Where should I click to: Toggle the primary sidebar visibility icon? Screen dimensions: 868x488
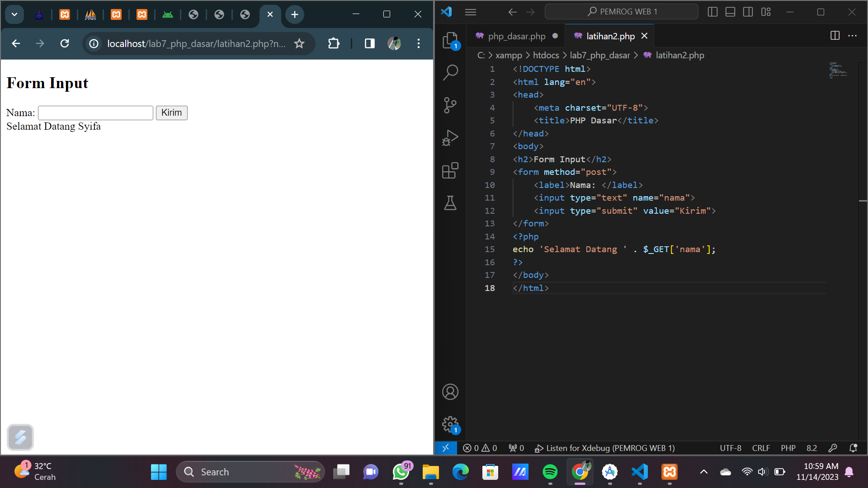712,12
